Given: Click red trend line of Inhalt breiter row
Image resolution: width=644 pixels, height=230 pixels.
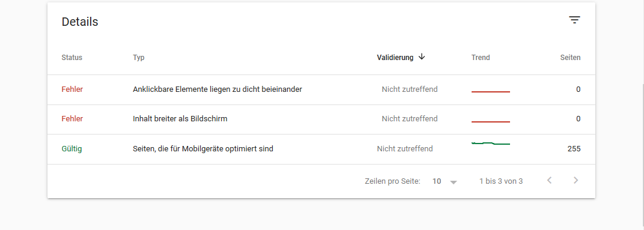Looking at the screenshot, I should (490, 121).
